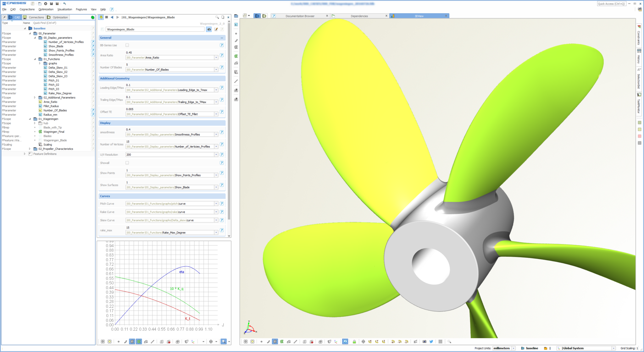This screenshot has height=352, width=644.
Task: Click the help button next to Number Of Blades
Action: (x=222, y=67)
